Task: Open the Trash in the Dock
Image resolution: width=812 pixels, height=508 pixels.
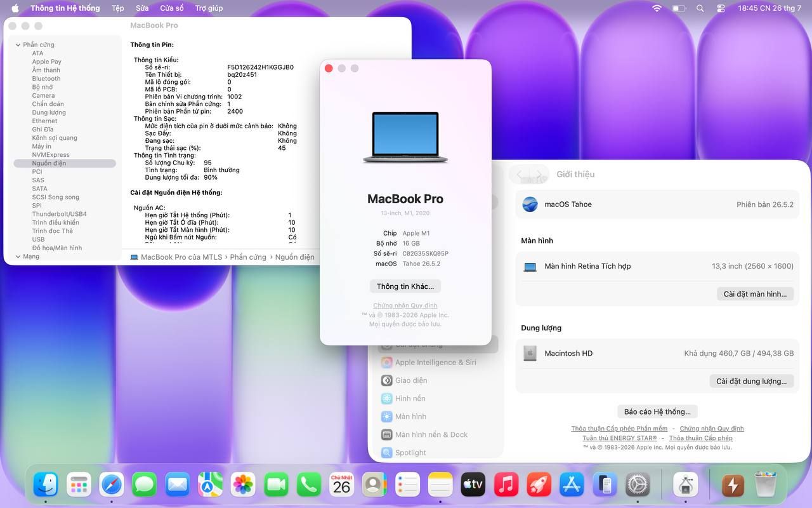Action: tap(766, 485)
